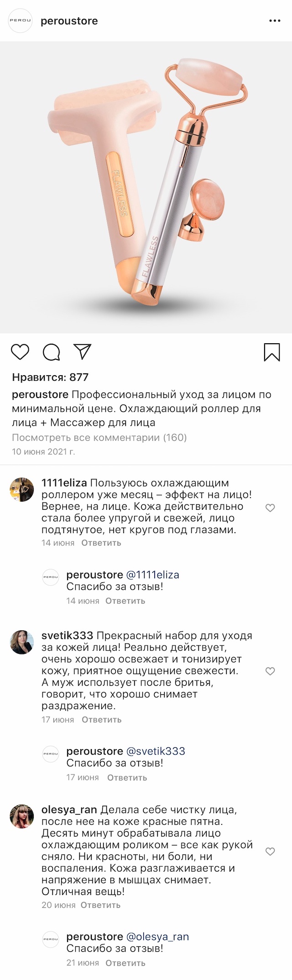292x980 pixels.
Task: Like the comment by 1111eliza
Action: (270, 508)
